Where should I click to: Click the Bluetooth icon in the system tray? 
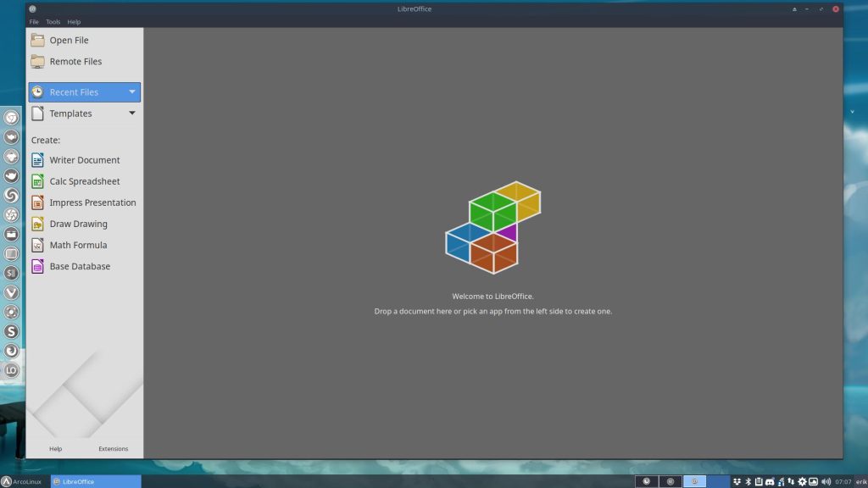tap(748, 480)
